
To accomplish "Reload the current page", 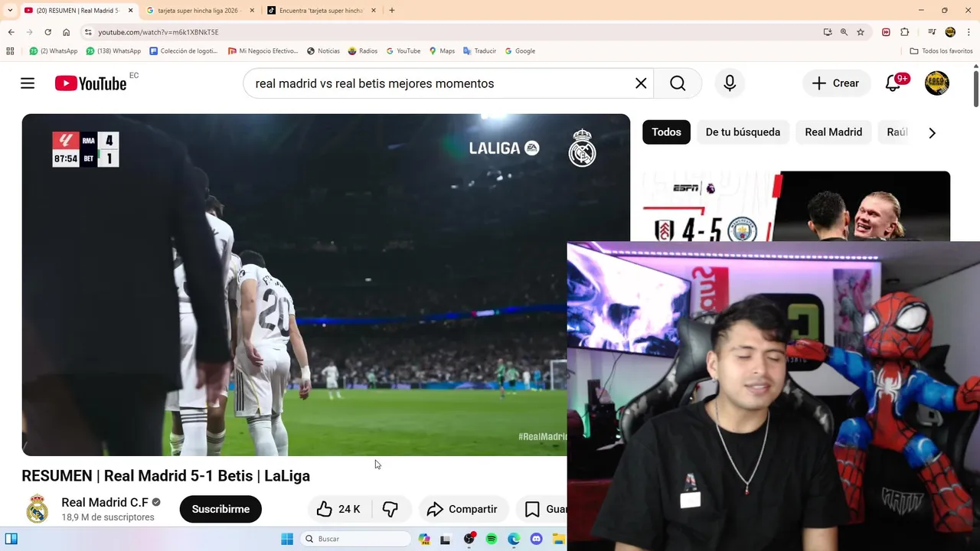I will coord(47,32).
